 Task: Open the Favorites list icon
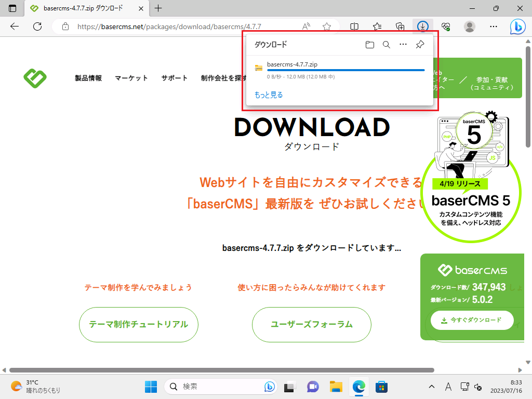[x=377, y=26]
